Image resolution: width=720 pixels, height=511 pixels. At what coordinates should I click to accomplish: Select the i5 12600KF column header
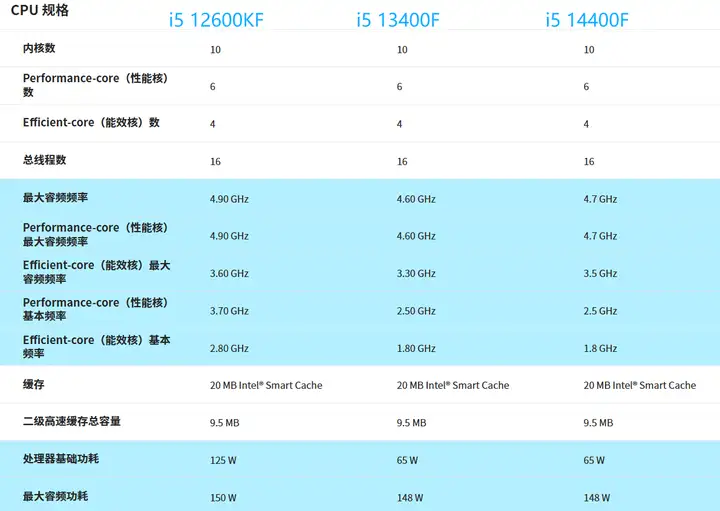point(216,20)
